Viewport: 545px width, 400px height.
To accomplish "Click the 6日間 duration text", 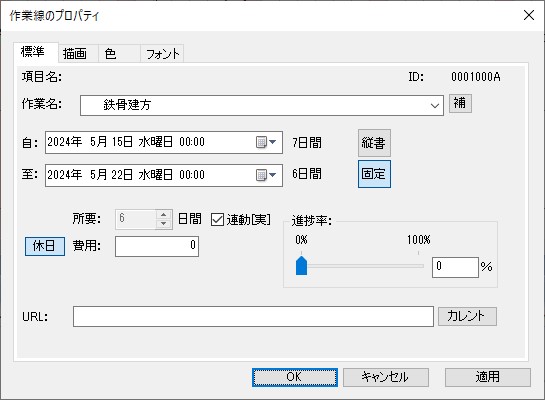I will pyautogui.click(x=307, y=174).
